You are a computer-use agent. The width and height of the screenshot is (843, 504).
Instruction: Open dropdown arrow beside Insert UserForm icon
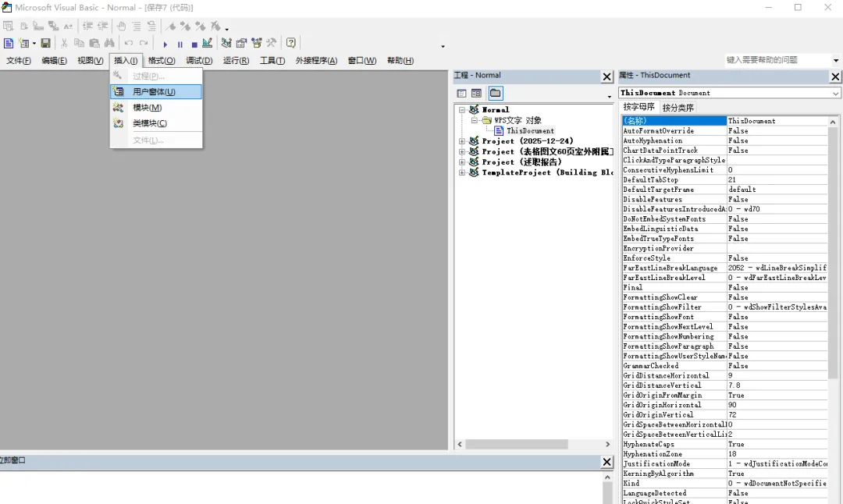point(34,44)
